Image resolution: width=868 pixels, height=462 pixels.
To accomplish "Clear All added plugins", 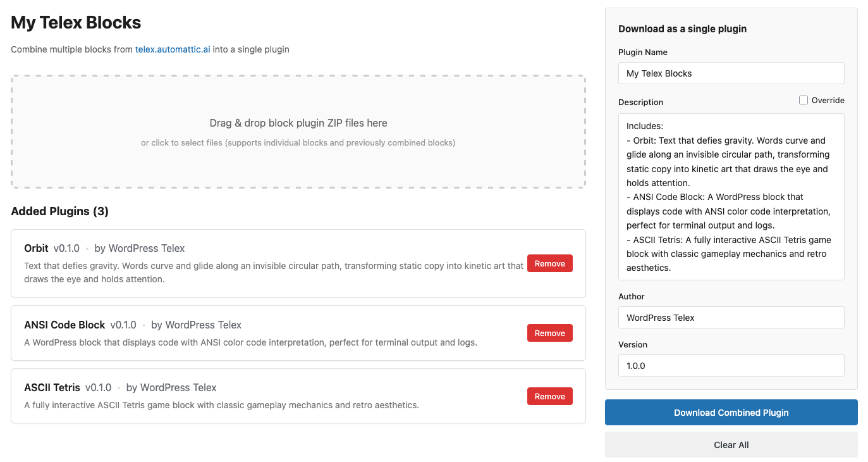I will click(x=731, y=445).
